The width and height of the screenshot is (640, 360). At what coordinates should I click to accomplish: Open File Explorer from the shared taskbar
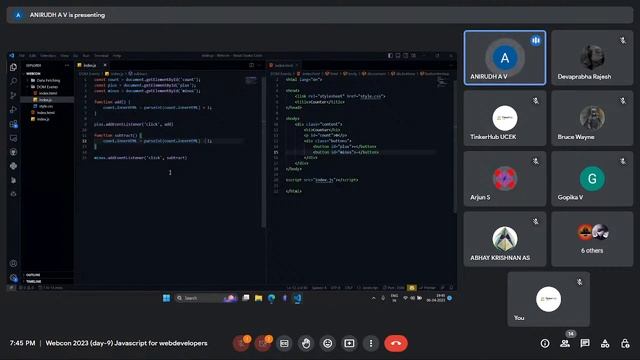tap(258, 298)
